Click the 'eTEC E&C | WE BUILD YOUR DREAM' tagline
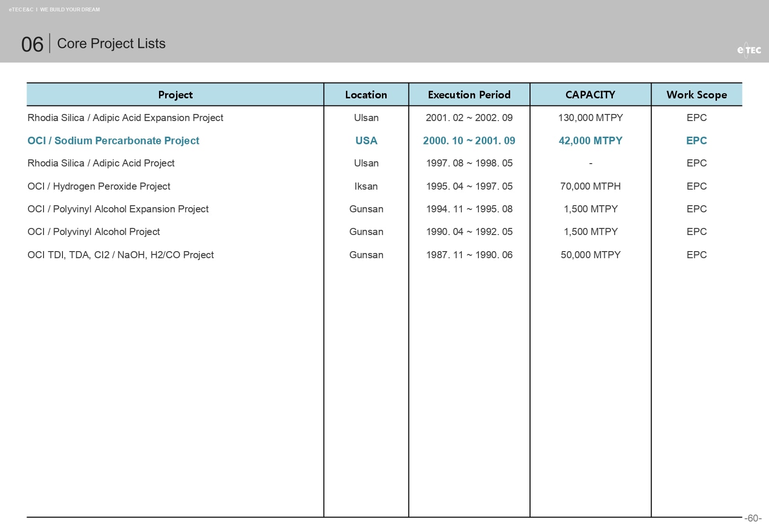 [54, 9]
